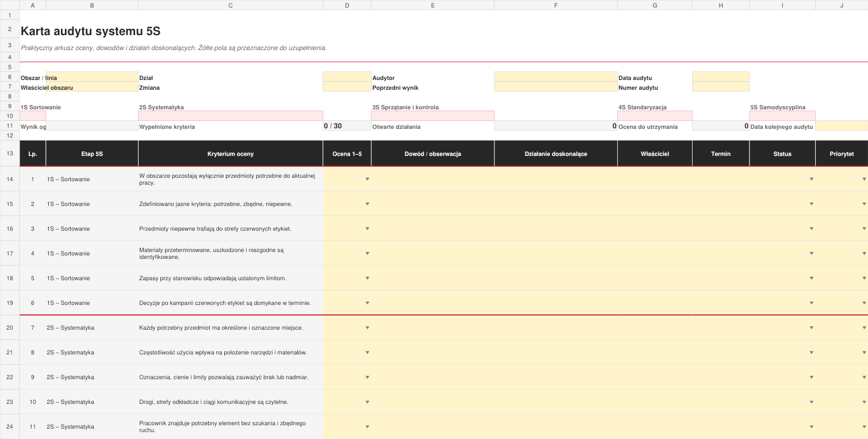Image resolution: width=868 pixels, height=439 pixels.
Task: Open the Priorytet dropdown for Lp. 5
Action: click(864, 278)
